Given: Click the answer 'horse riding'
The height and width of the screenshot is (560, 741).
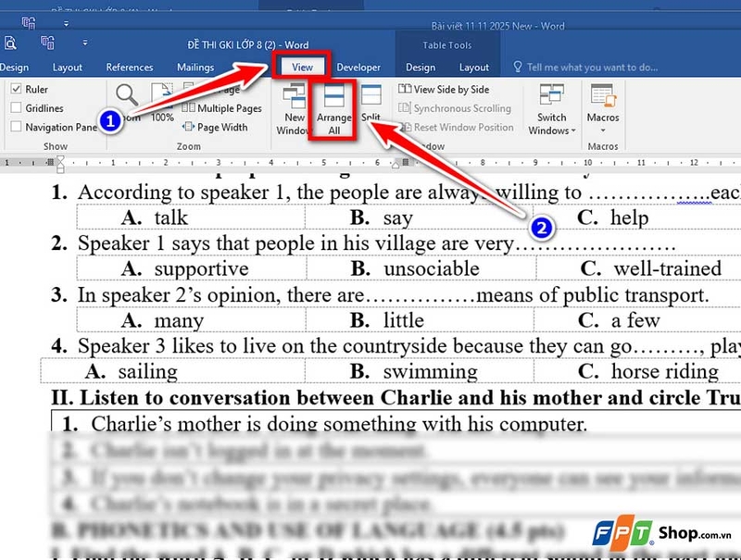Looking at the screenshot, I should 665,371.
